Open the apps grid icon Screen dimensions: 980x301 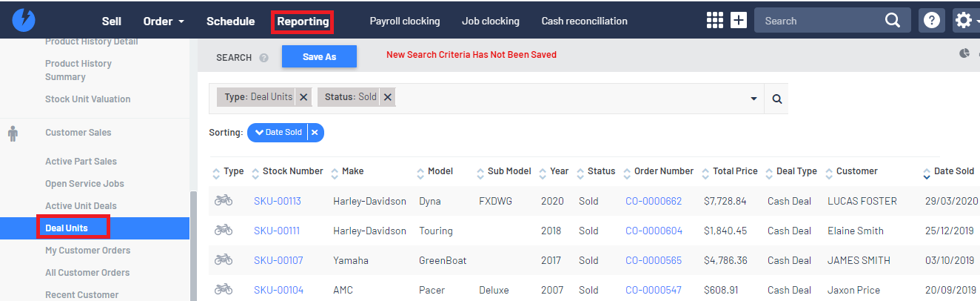pyautogui.click(x=714, y=21)
